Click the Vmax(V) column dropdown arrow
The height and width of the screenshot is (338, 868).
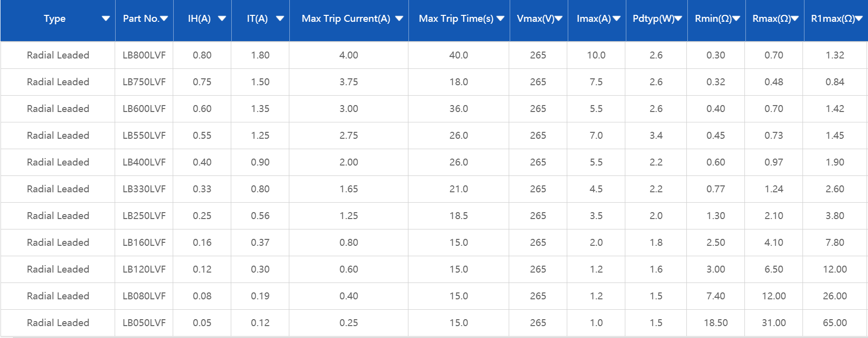559,19
